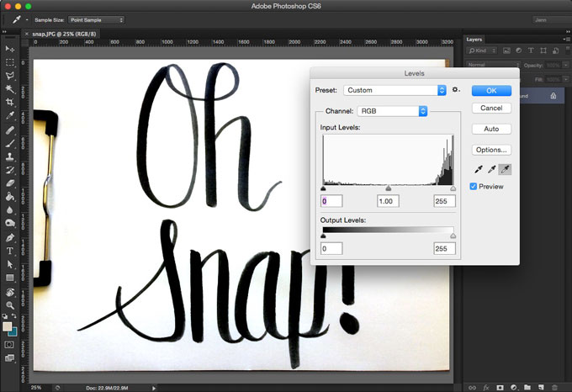Select the Rectangle shape tool
This screenshot has height=392, width=572.
pyautogui.click(x=10, y=278)
